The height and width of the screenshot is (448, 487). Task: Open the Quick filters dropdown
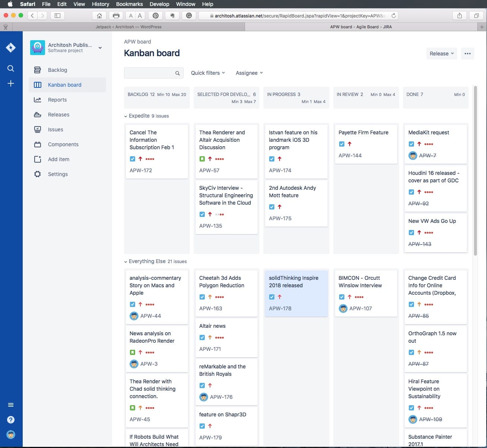click(208, 73)
